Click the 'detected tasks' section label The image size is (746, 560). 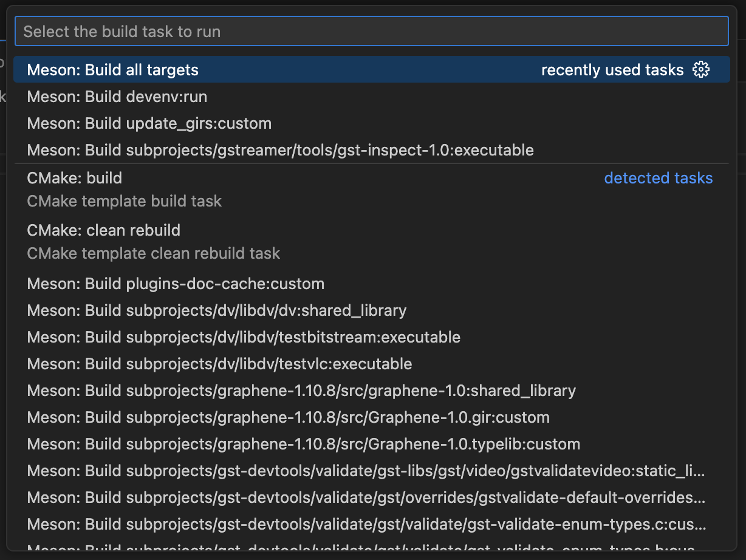coord(658,178)
